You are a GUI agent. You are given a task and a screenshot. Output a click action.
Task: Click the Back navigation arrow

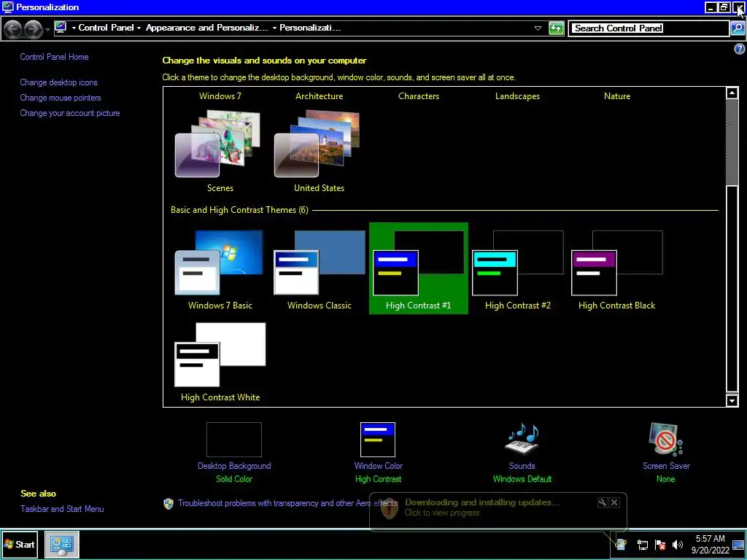coord(13,28)
